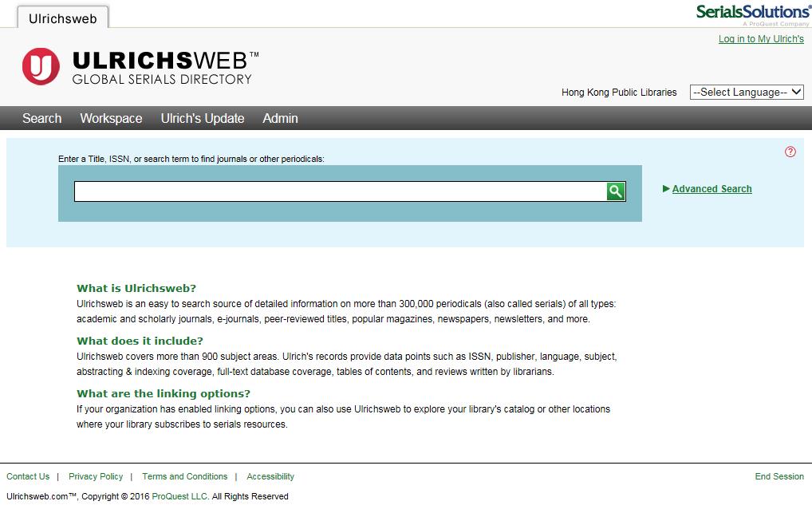Click the Log in to My Ulrich's link
812x505 pixels.
[x=761, y=39]
